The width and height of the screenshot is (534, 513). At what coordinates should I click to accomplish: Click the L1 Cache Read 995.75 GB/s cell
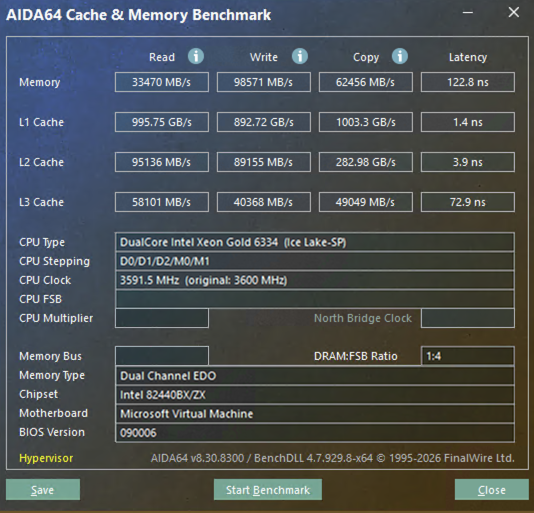(x=162, y=122)
